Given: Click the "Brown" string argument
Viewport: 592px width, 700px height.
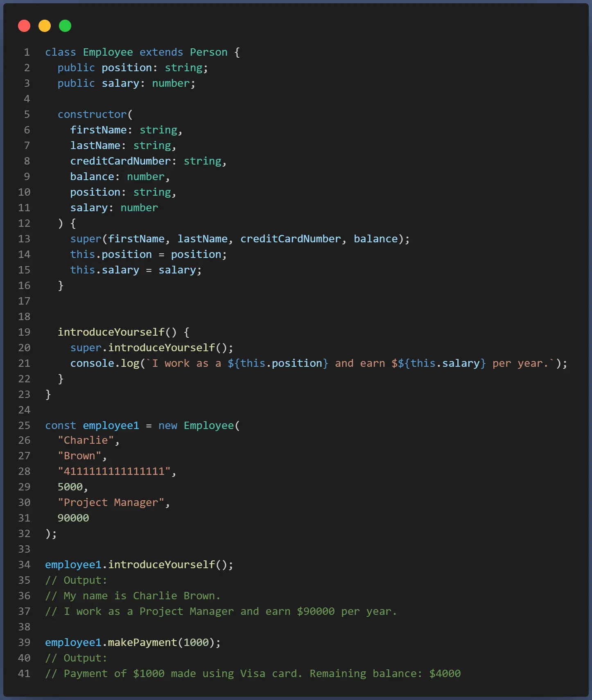Looking at the screenshot, I should click(79, 456).
